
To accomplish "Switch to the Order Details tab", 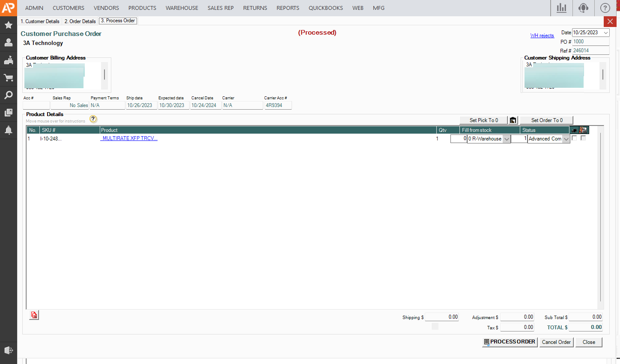I will [80, 21].
